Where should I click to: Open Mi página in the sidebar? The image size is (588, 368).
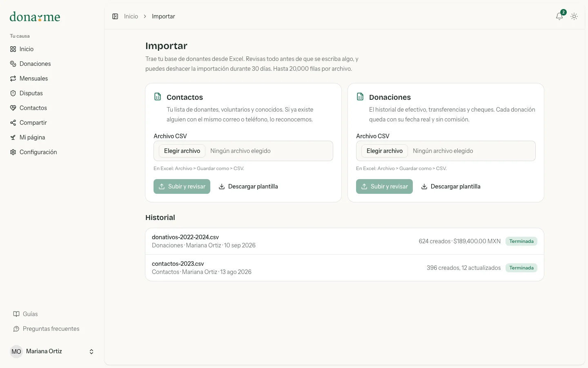pyautogui.click(x=52, y=137)
